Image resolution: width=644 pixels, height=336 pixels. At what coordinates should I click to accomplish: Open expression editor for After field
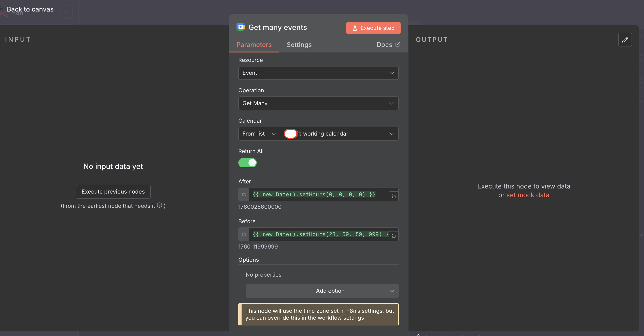pos(393,197)
